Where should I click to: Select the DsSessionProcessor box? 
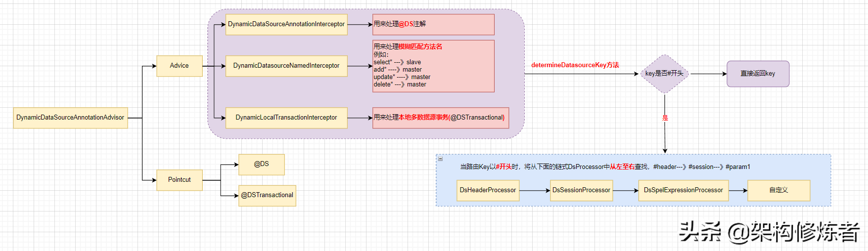582,190
